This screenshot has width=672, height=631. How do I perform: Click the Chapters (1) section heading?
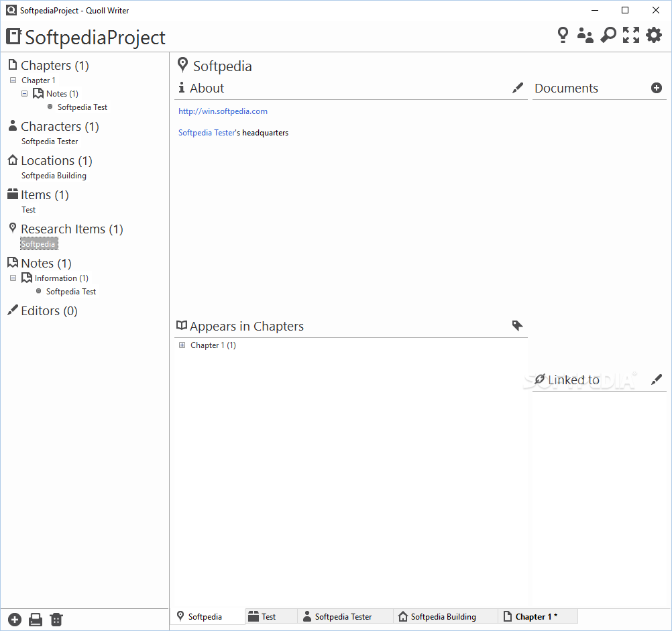pos(55,65)
